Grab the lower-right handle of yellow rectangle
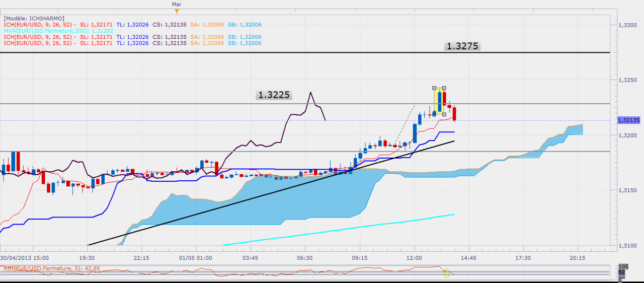 pyautogui.click(x=444, y=114)
